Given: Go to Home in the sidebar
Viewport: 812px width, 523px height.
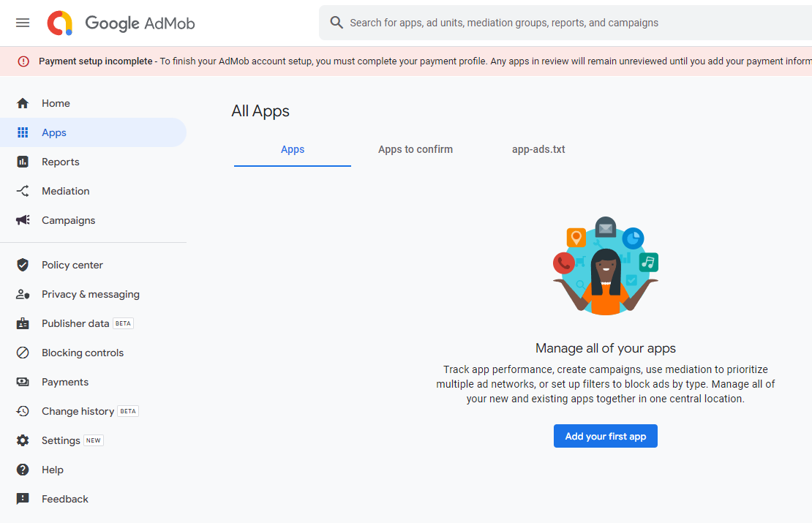Looking at the screenshot, I should (93, 103).
